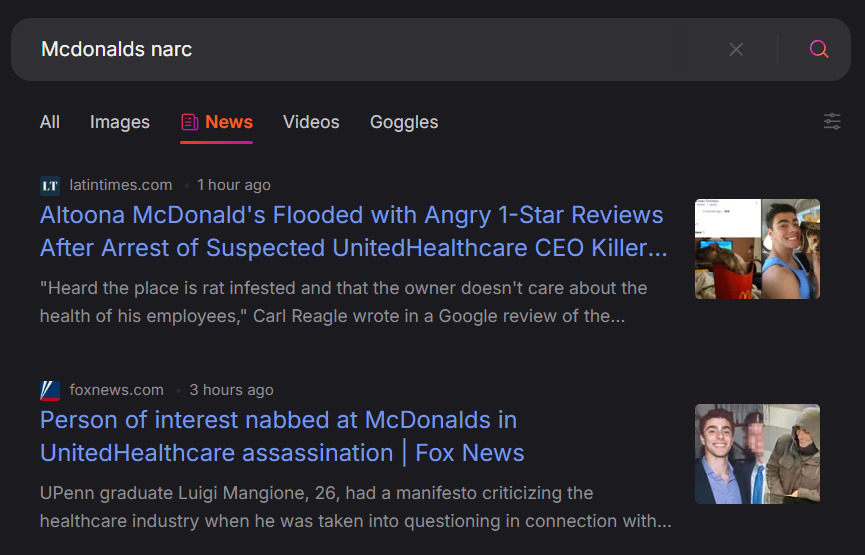Click the 'Heard the place is rat infested' snippet

(343, 302)
